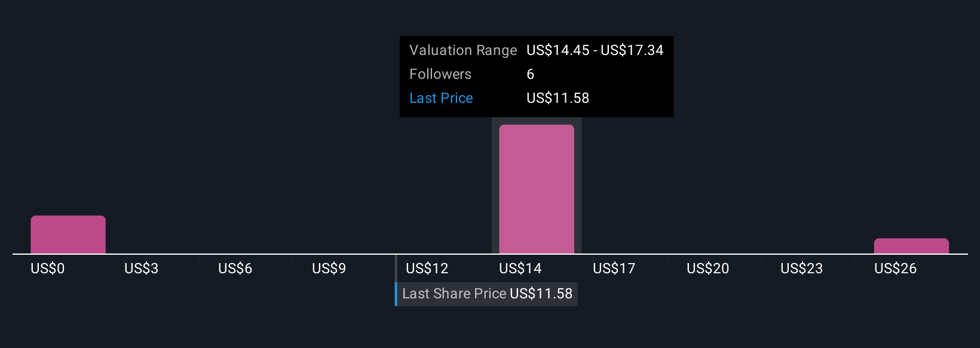The width and height of the screenshot is (980, 348).
Task: Click the Followers count 6 in tooltip
Action: coord(530,74)
